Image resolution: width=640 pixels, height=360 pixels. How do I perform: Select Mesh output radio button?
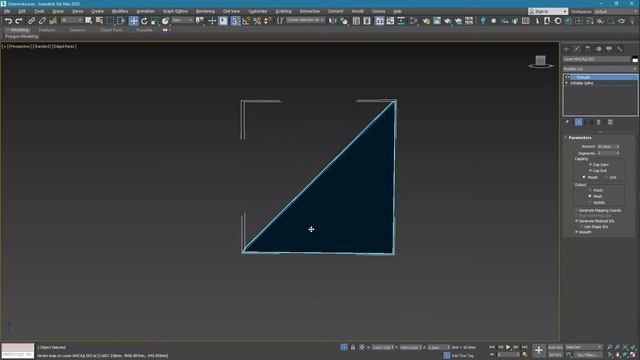point(590,196)
